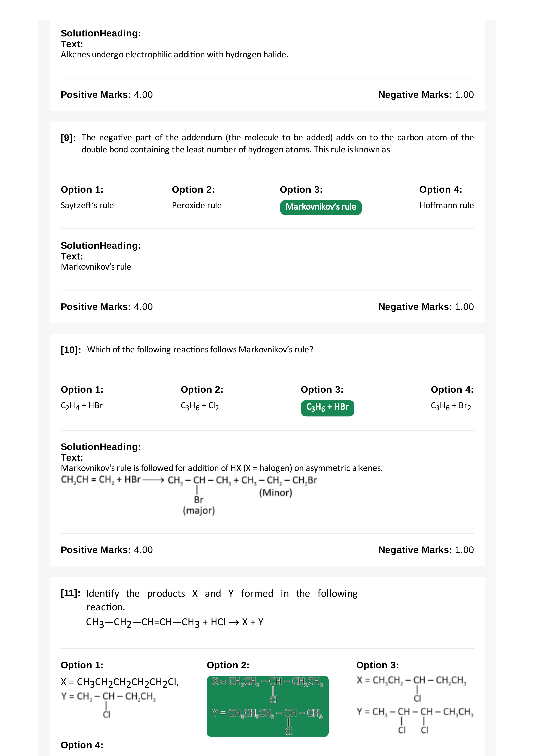This screenshot has width=534, height=756.
Task: Select the highlighted Markovnikov's rule answer
Action: tap(321, 208)
